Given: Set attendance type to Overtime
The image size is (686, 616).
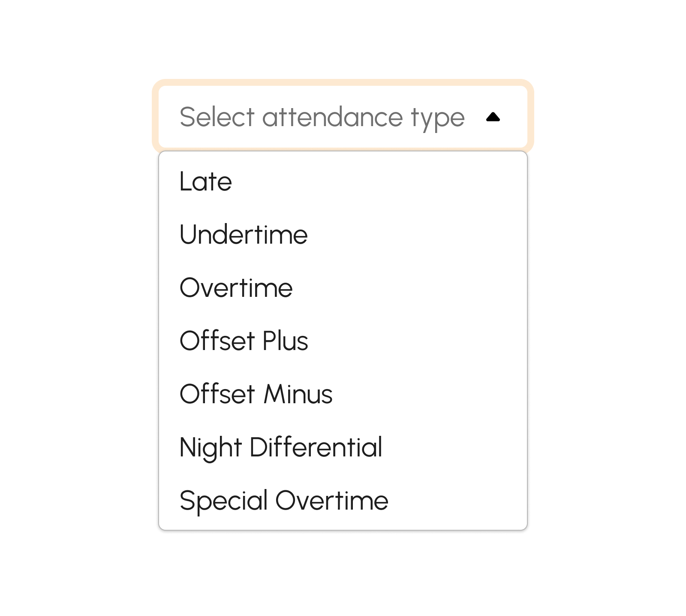Looking at the screenshot, I should (236, 288).
